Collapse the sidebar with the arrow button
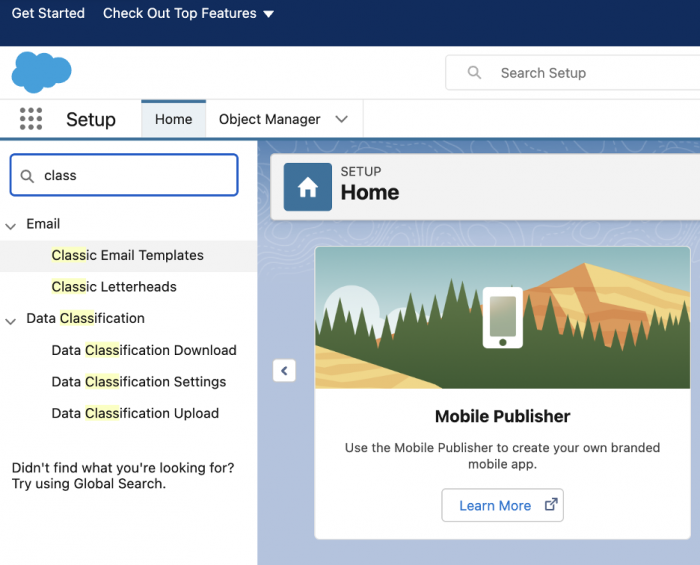Viewport: 700px width, 565px height. pos(284,371)
